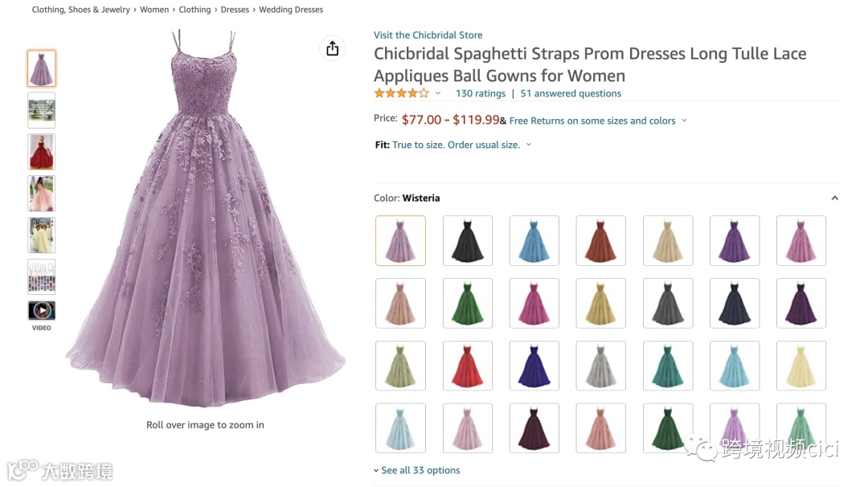
Task: Click the share icon above the dress image
Action: click(332, 49)
